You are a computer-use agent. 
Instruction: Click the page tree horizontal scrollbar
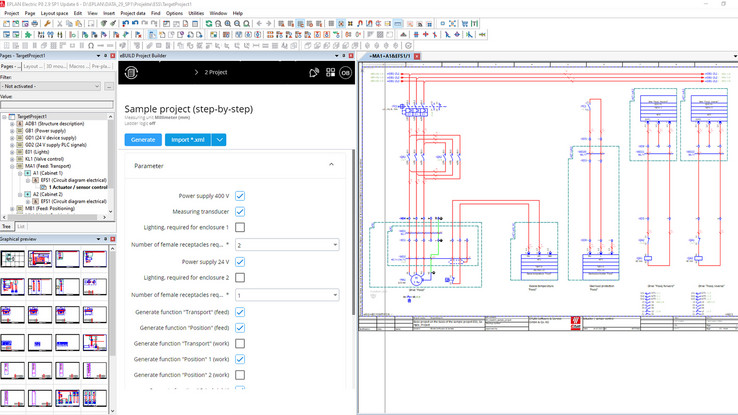(x=55, y=217)
